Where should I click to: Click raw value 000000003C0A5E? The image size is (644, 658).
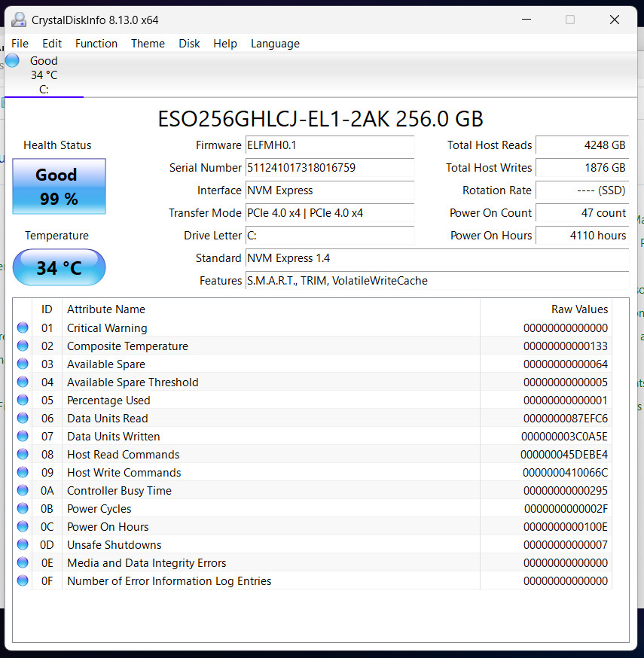click(x=564, y=437)
